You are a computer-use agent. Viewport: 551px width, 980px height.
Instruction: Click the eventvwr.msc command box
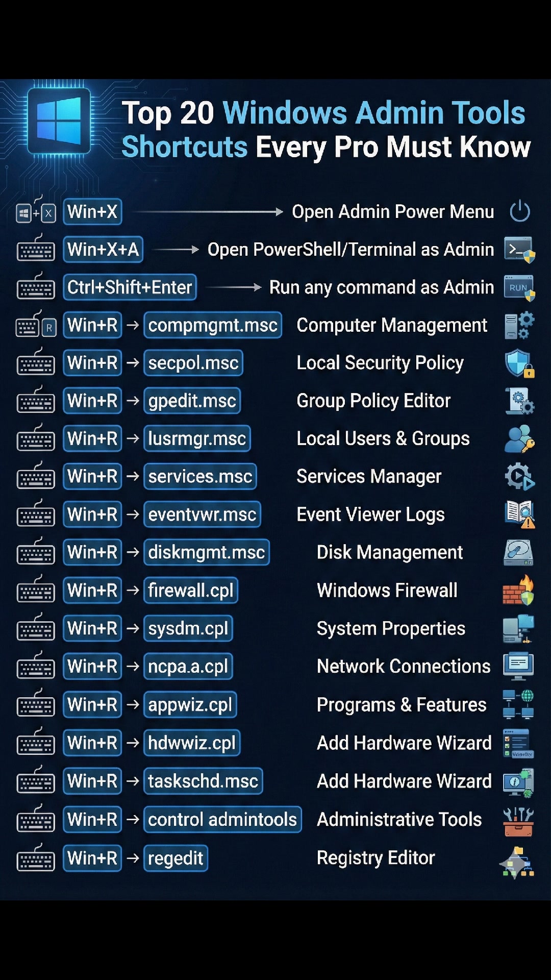(x=202, y=514)
